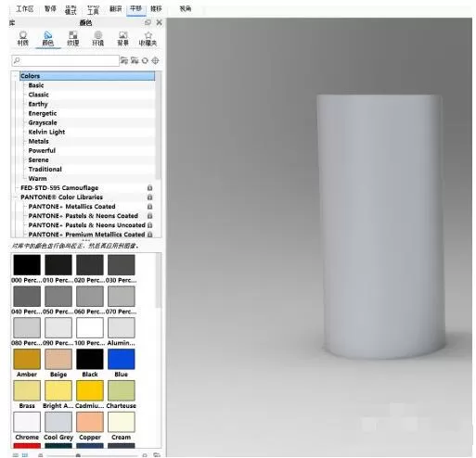
Task: Pick the 100 Percent white swatch
Action: [90, 327]
